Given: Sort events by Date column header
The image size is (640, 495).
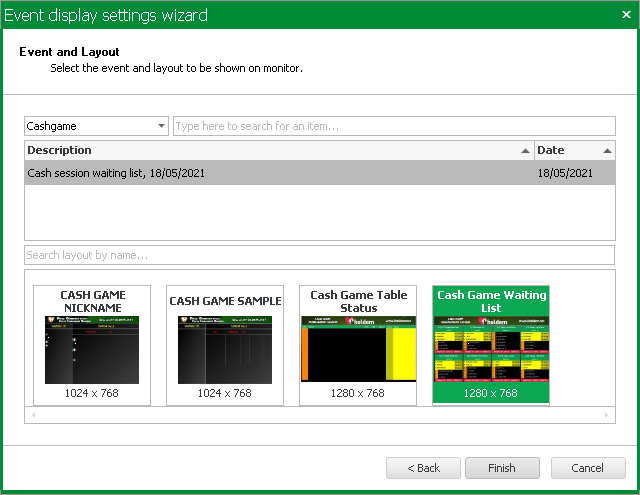Looking at the screenshot, I should (x=575, y=150).
